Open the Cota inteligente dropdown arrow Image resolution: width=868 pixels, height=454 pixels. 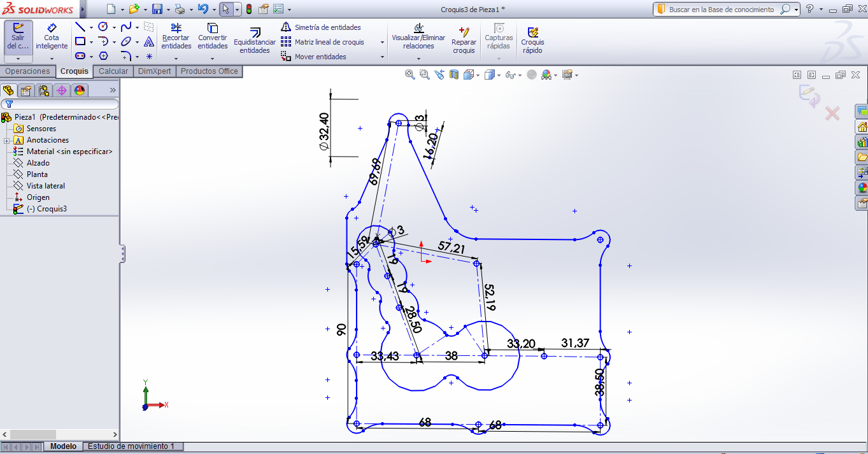(x=52, y=58)
